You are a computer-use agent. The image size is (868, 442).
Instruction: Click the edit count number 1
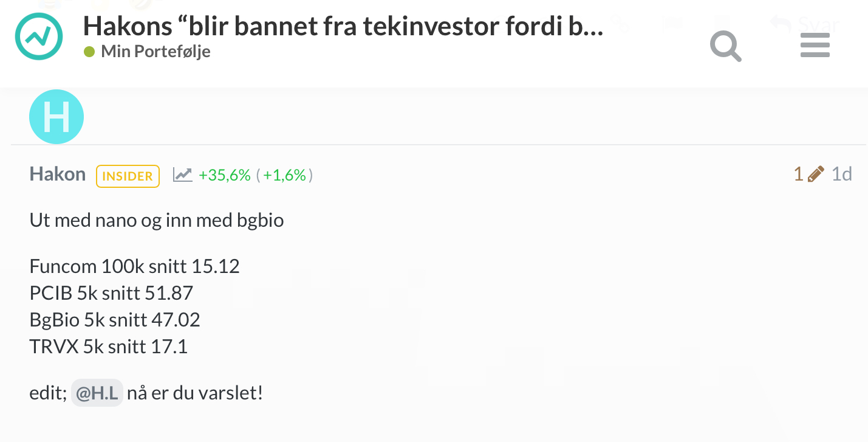click(799, 174)
